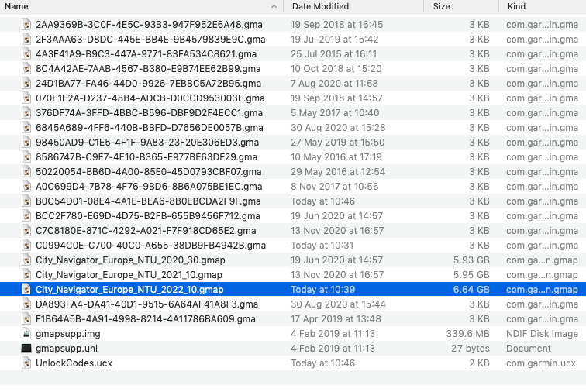The image size is (586, 392).
Task: Sort files by the Name column header
Action: coord(16,6)
